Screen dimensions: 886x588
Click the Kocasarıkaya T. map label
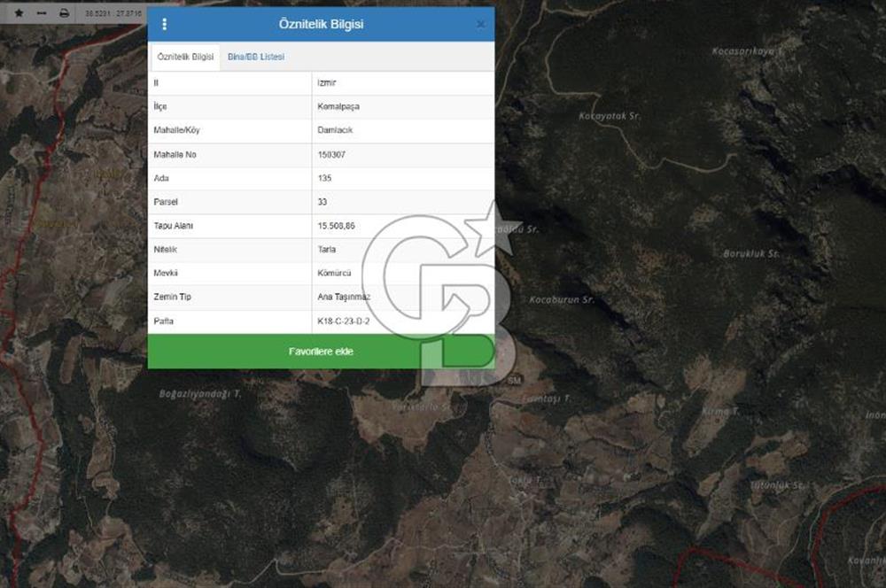coord(748,51)
